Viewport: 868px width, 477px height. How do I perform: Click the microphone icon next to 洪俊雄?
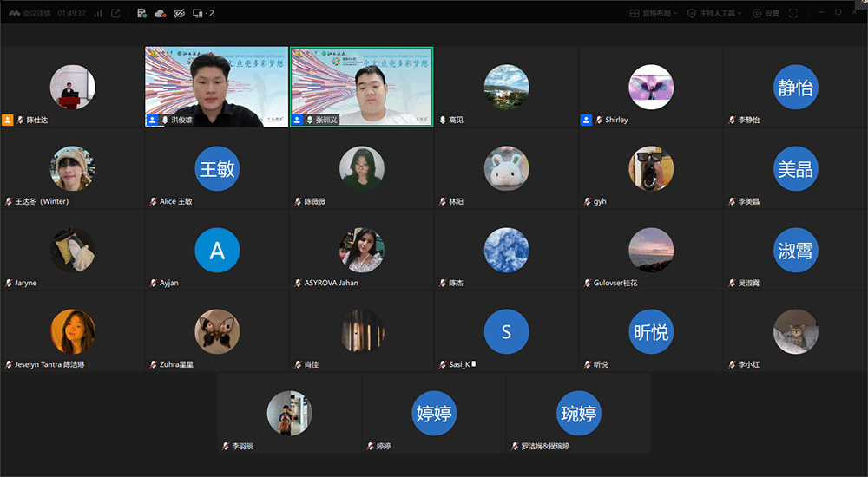[x=165, y=120]
